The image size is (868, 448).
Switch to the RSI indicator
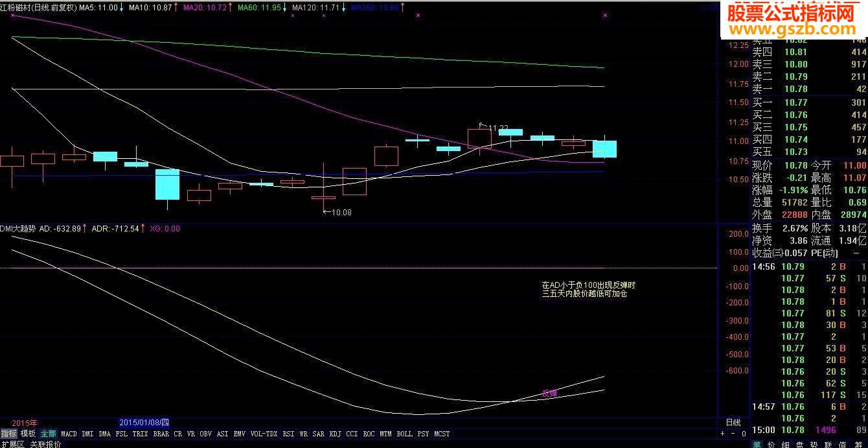point(289,434)
